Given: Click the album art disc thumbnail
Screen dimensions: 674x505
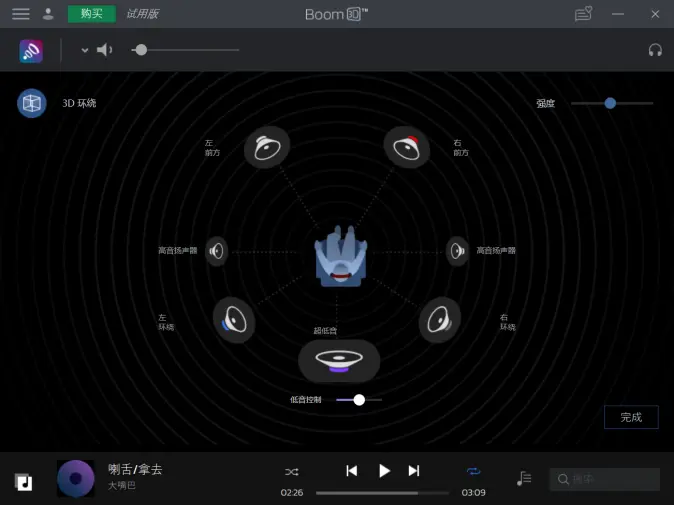Looking at the screenshot, I should pyautogui.click(x=76, y=478).
